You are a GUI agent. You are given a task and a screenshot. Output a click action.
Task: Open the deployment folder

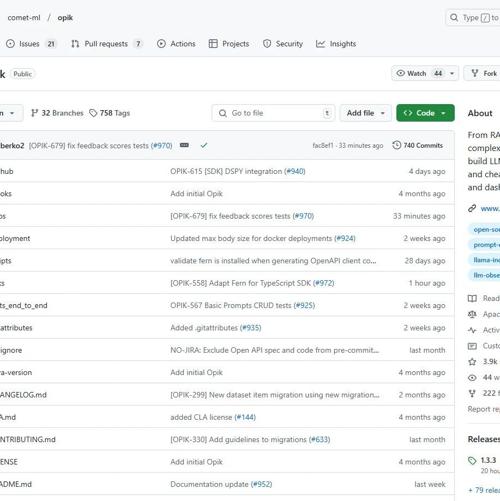(x=15, y=238)
